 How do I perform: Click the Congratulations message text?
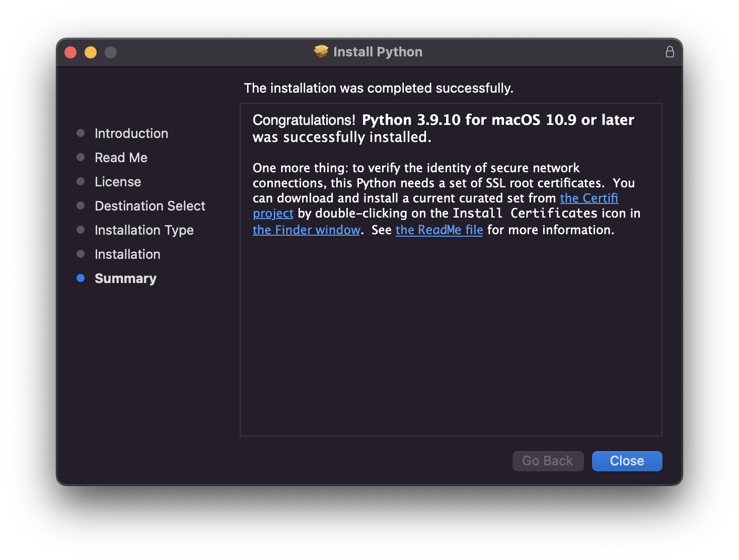tap(443, 128)
